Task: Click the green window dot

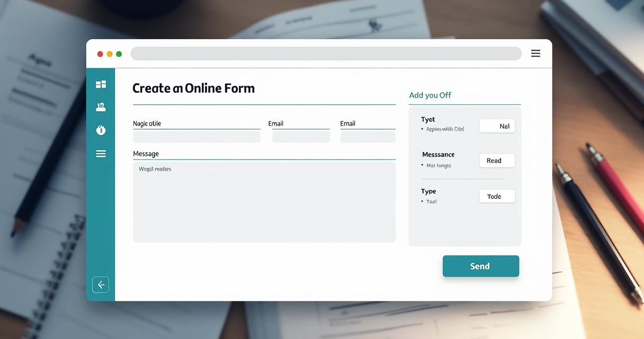Action: tap(119, 54)
